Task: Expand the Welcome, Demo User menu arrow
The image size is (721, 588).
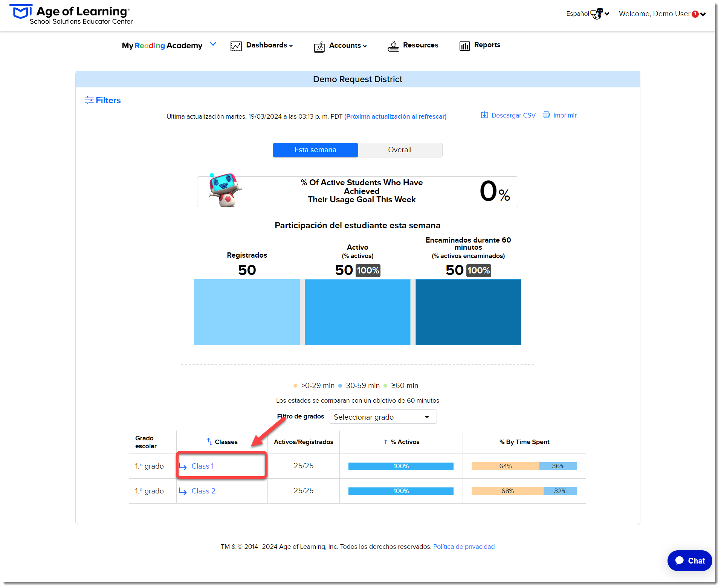Action: [703, 14]
